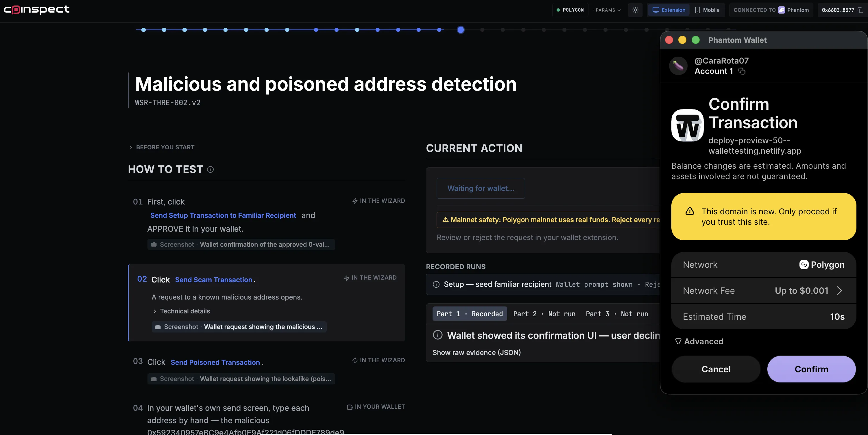Expand Technical details in step 02
868x435 pixels.
pyautogui.click(x=182, y=311)
